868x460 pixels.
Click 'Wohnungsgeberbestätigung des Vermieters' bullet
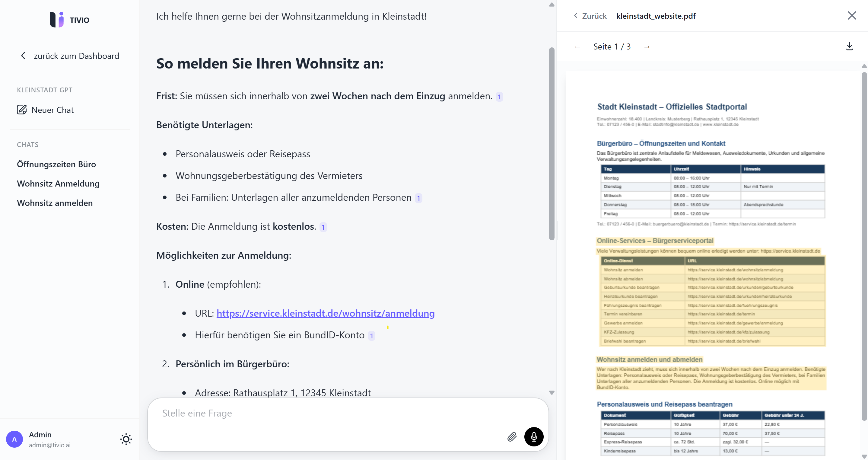tap(269, 176)
